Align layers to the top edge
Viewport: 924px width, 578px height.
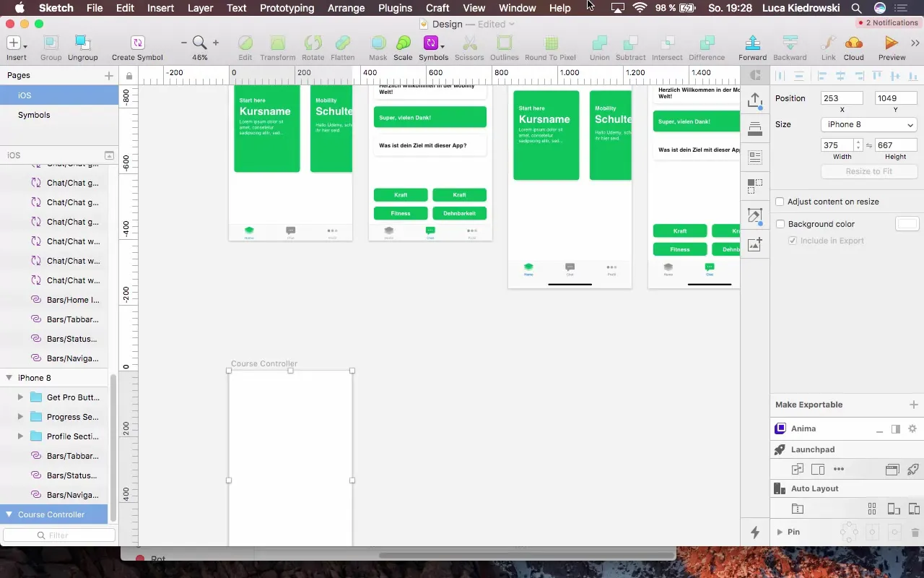click(x=877, y=75)
